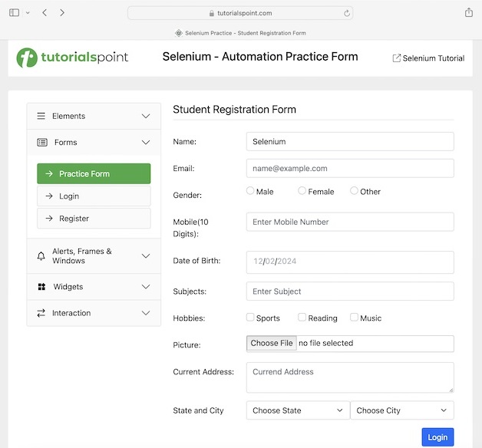Go back with the browser back arrow
This screenshot has height=448, width=482.
(x=45, y=13)
